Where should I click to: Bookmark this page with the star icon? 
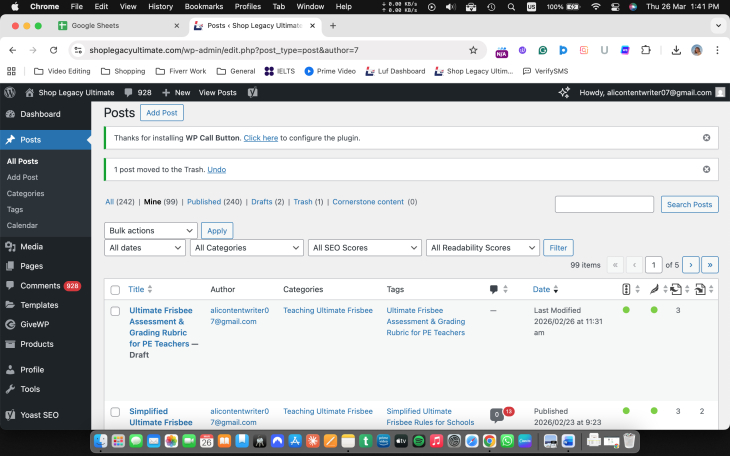(473, 50)
